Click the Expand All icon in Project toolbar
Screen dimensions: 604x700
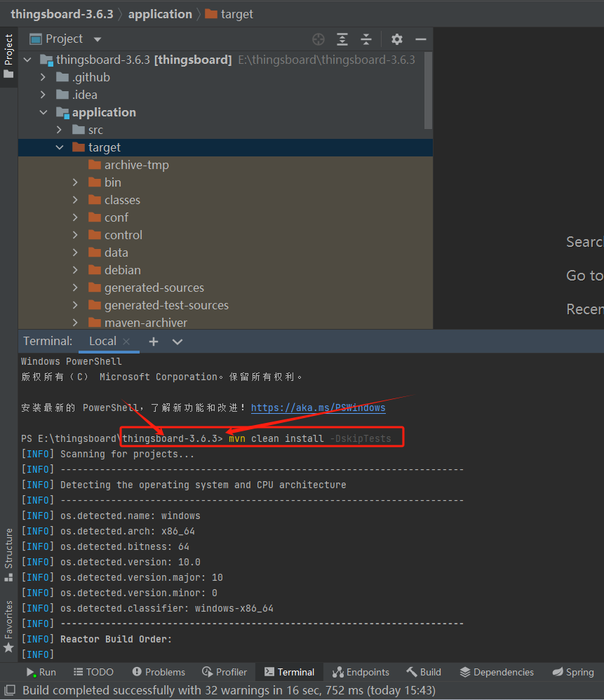click(x=342, y=39)
